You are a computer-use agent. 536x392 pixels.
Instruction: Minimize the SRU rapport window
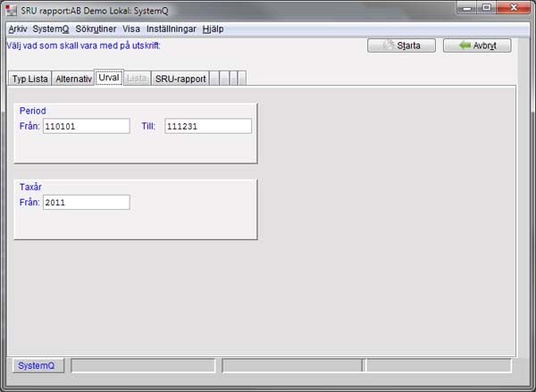tap(465, 8)
